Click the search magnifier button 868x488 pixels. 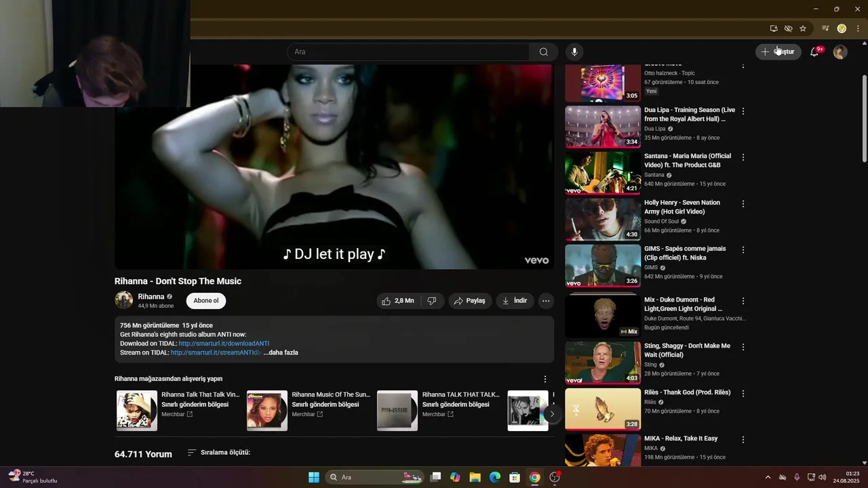coord(544,52)
